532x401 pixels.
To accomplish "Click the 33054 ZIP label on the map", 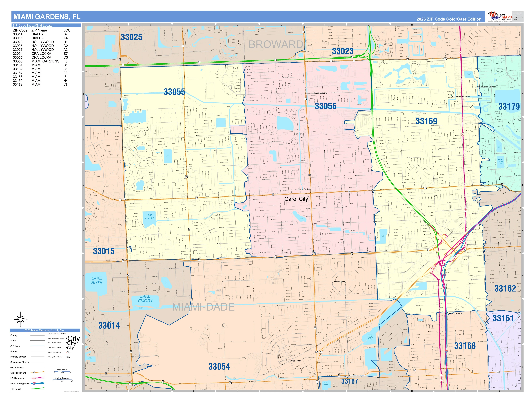I will coord(219,367).
